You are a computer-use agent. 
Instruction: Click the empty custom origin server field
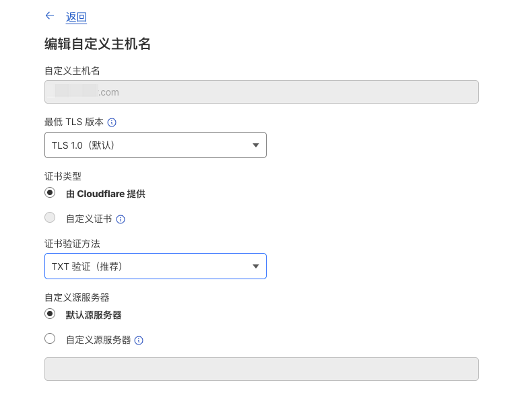[261, 369]
